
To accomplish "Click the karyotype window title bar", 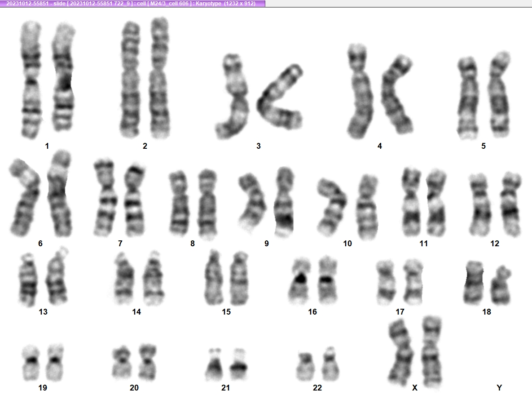I will pos(132,4).
